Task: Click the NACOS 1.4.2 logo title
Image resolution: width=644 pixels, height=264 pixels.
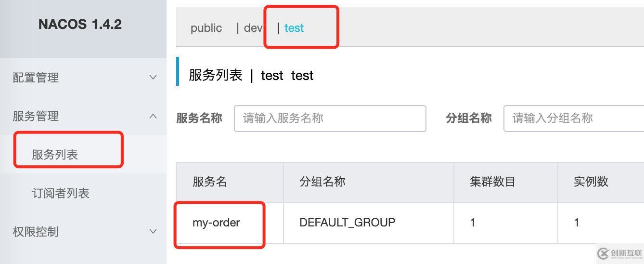Action: (80, 25)
